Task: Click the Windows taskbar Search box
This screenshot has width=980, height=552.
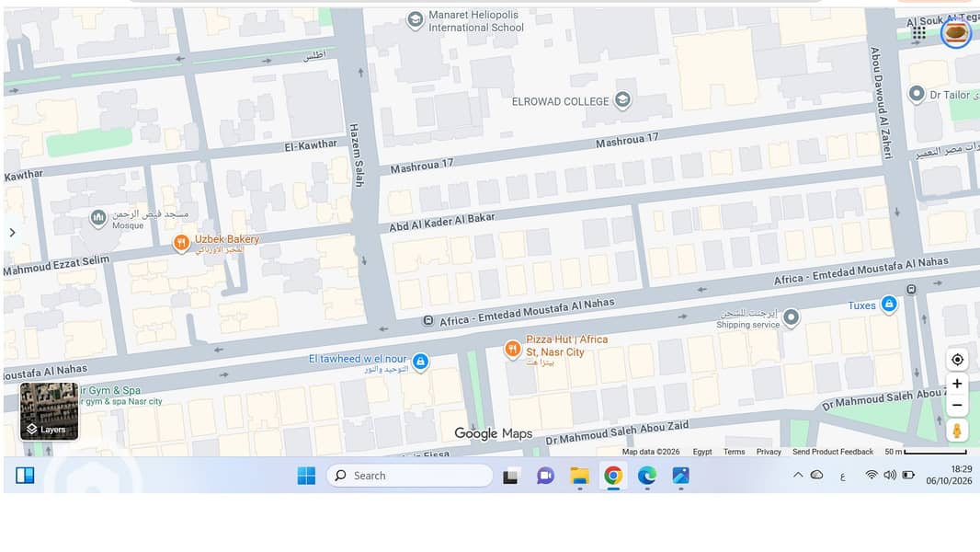Action: [409, 476]
